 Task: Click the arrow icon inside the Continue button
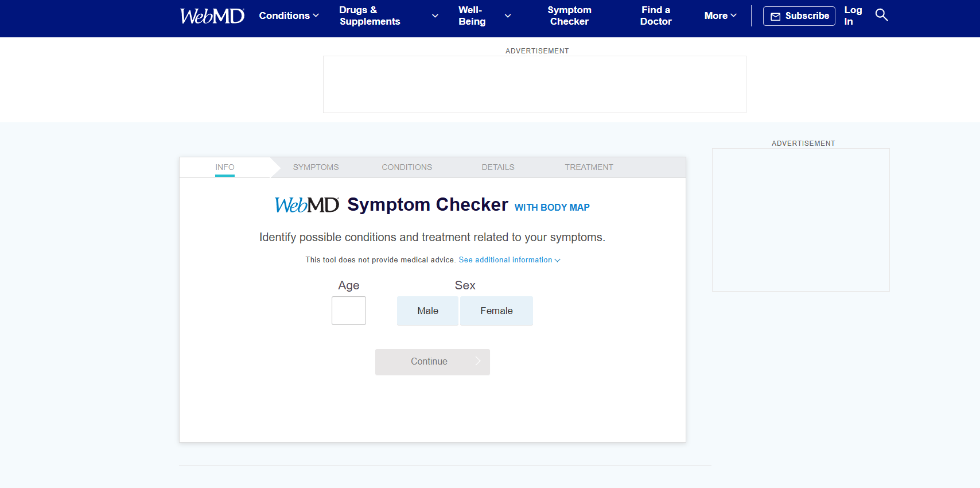pyautogui.click(x=478, y=361)
